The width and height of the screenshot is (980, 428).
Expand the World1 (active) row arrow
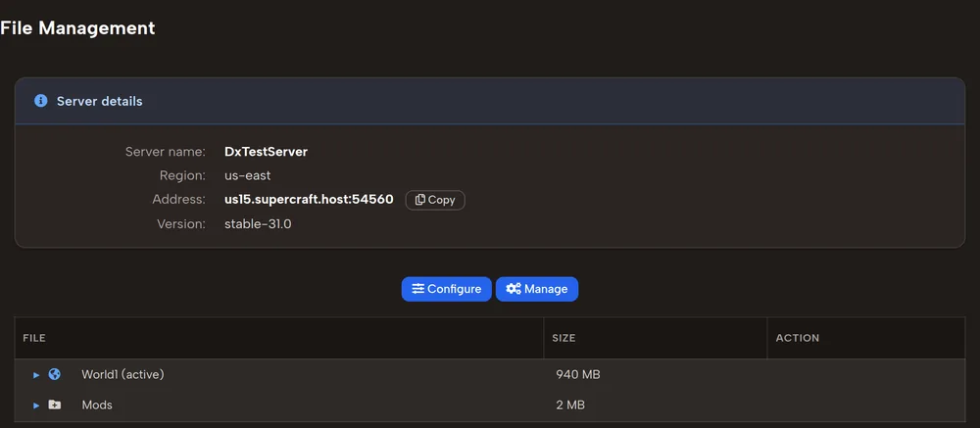pos(36,375)
